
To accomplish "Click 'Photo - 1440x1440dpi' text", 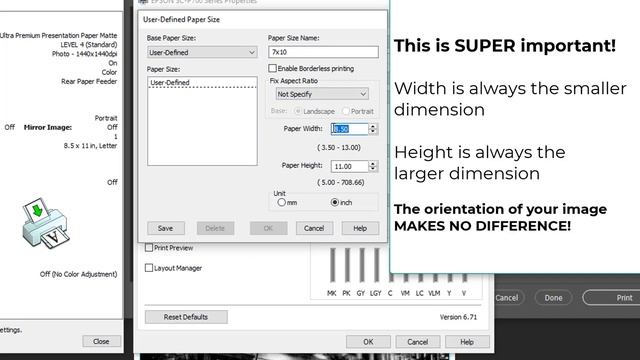I will click(x=84, y=54).
